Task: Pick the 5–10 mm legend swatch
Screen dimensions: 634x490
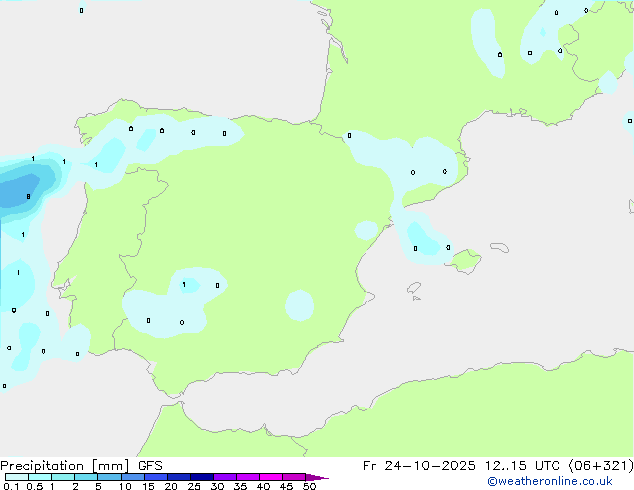Action: 109,477
